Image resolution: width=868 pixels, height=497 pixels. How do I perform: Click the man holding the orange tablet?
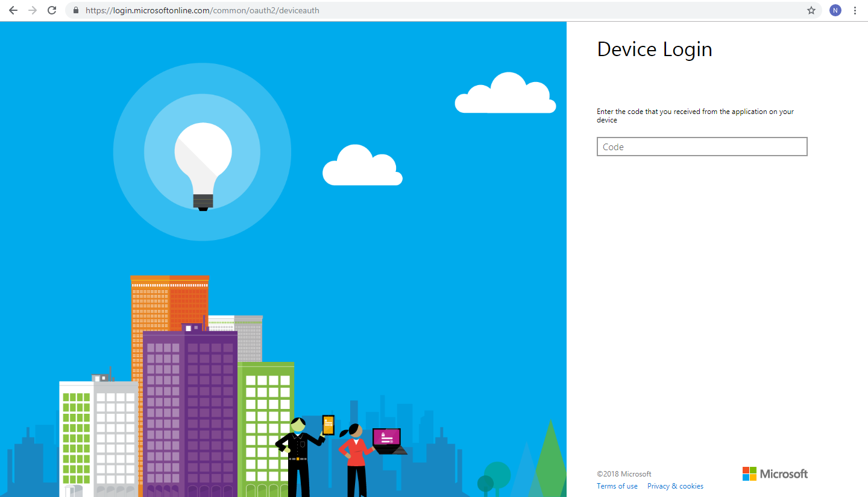click(x=298, y=452)
